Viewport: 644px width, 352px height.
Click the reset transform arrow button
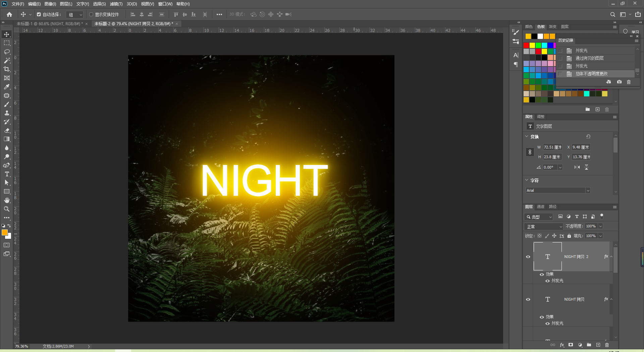point(588,136)
